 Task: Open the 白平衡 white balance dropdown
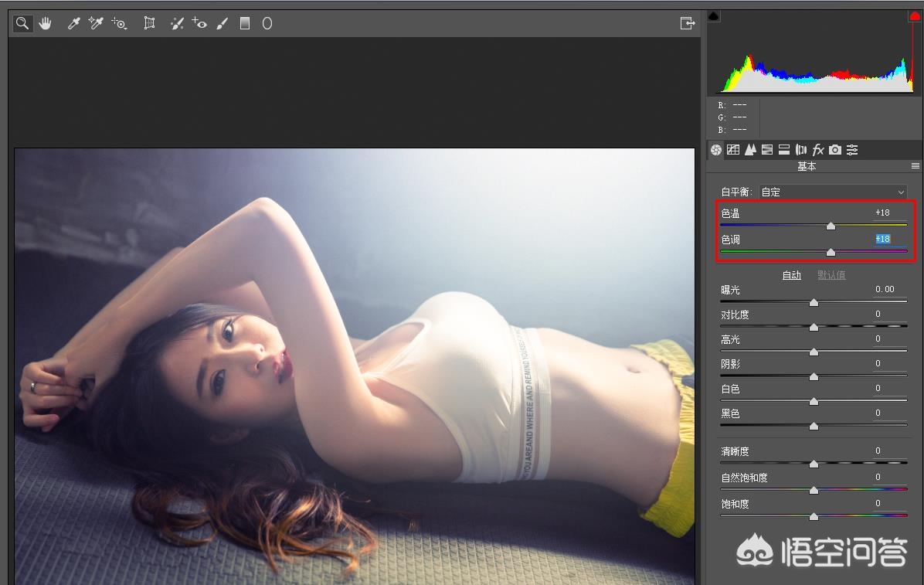(833, 192)
